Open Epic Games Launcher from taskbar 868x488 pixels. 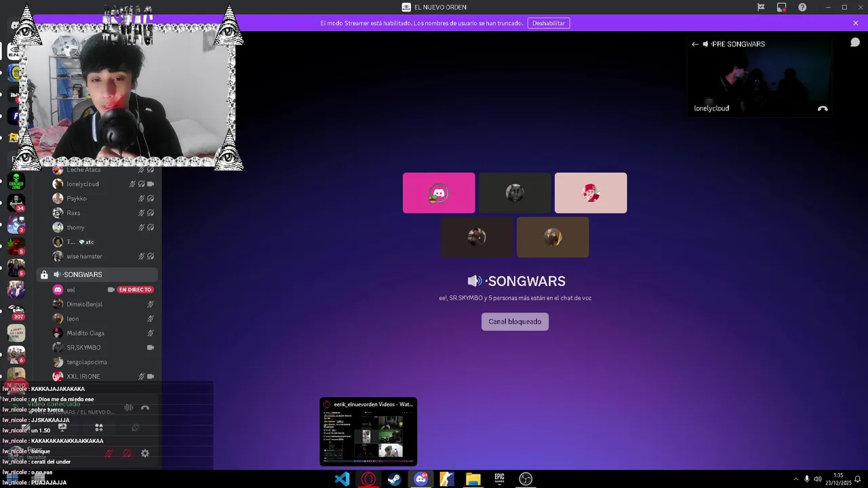click(x=499, y=479)
